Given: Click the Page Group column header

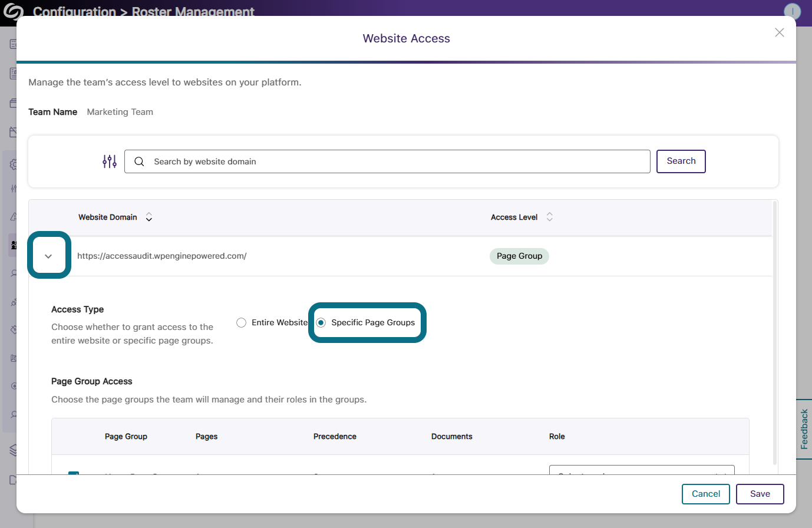Looking at the screenshot, I should [126, 437].
